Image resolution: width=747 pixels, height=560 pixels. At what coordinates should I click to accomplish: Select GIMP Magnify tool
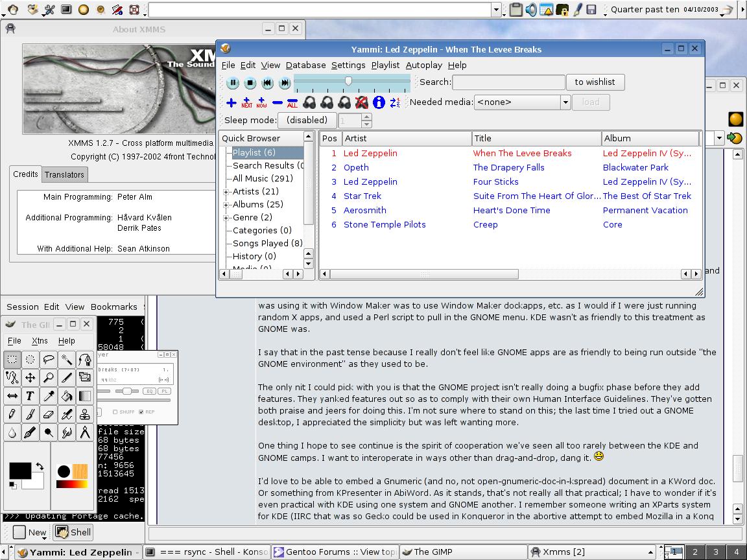click(48, 378)
